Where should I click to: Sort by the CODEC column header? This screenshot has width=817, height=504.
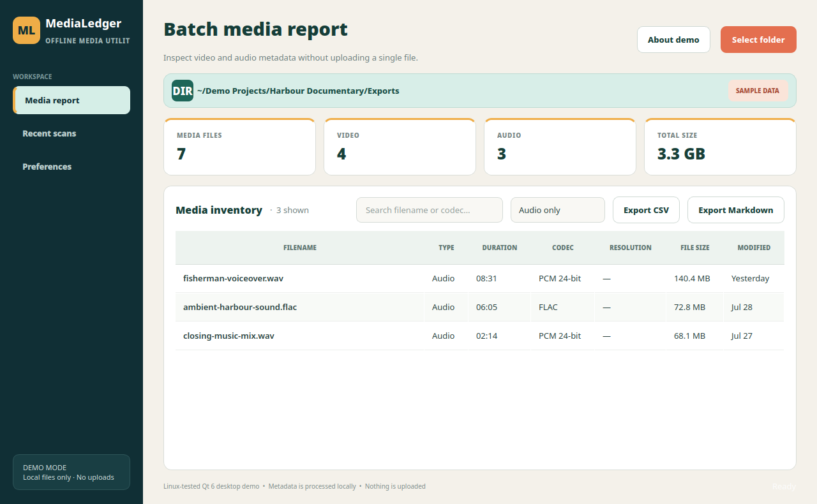[563, 248]
